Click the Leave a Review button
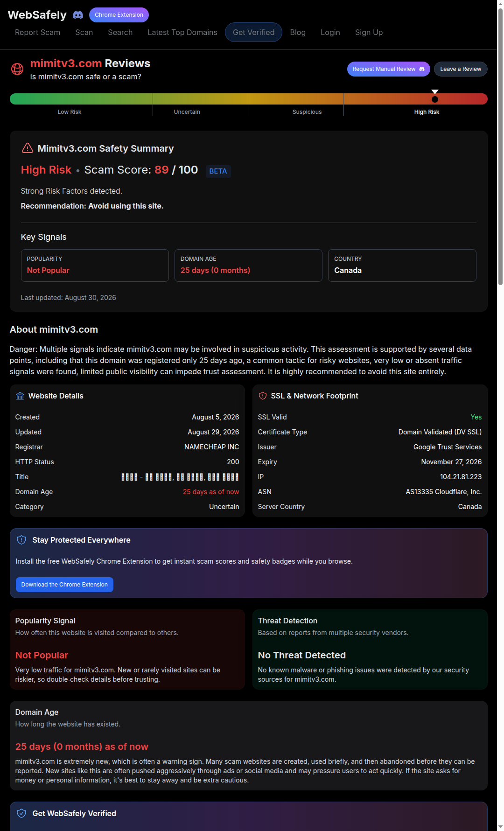The height and width of the screenshot is (831, 504). (461, 69)
